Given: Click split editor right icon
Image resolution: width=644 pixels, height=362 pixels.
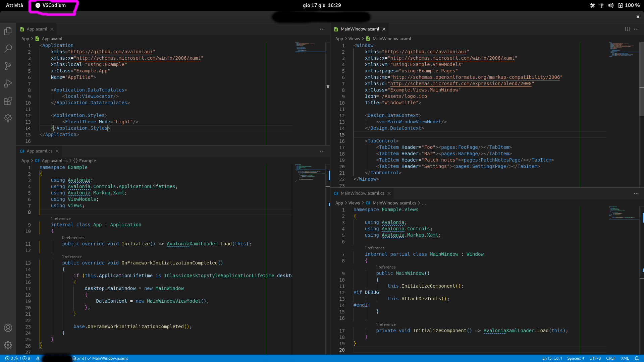Looking at the screenshot, I should pyautogui.click(x=628, y=29).
